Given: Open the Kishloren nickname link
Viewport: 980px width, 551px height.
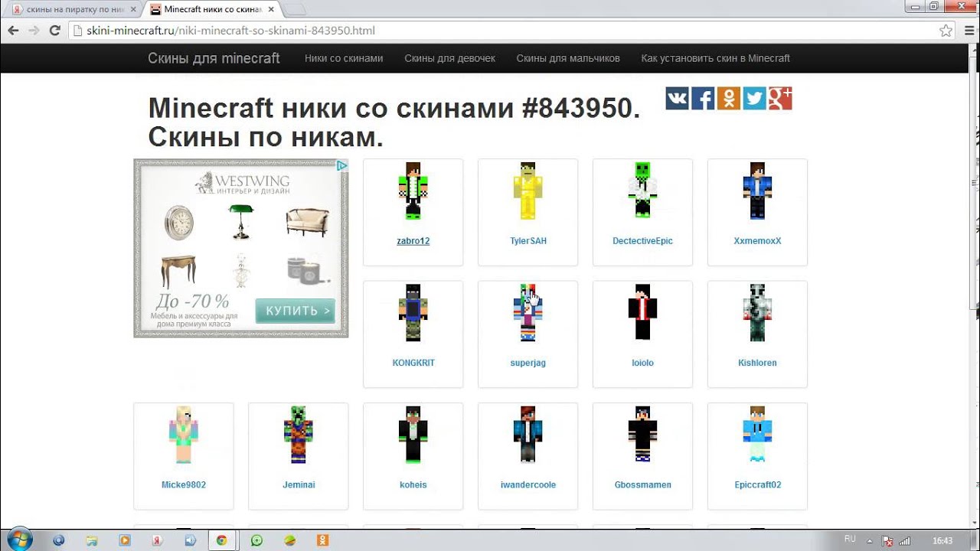Looking at the screenshot, I should 757,363.
